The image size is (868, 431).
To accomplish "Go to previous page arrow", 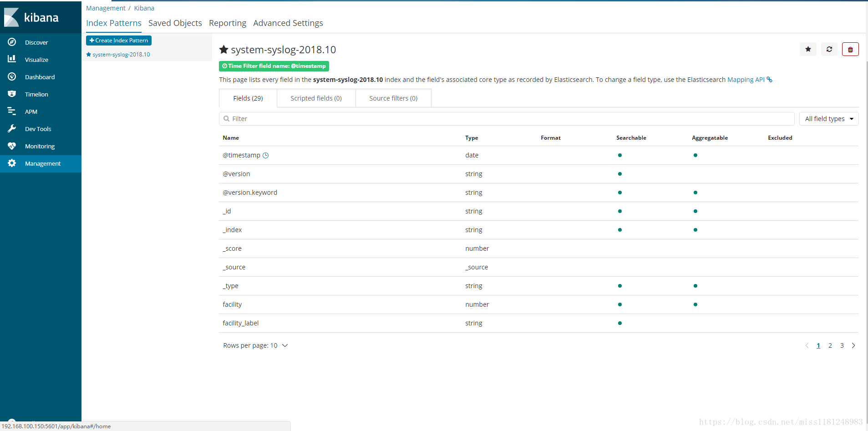I will (807, 345).
